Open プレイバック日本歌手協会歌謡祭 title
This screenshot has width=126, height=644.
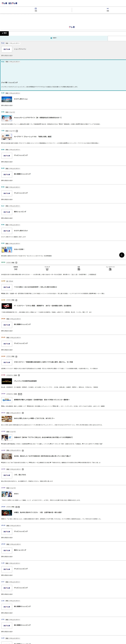25,381
